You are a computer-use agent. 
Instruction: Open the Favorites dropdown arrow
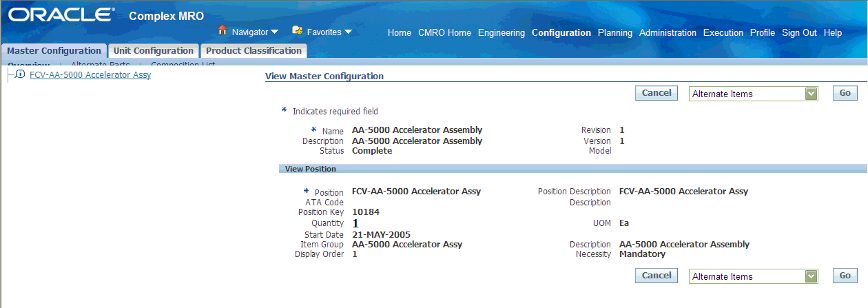[x=348, y=32]
